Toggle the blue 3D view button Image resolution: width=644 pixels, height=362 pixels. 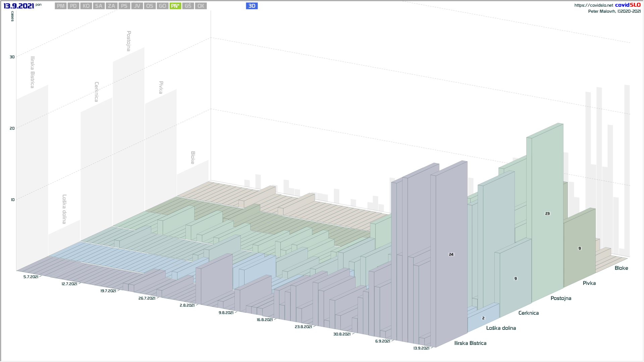pyautogui.click(x=252, y=6)
